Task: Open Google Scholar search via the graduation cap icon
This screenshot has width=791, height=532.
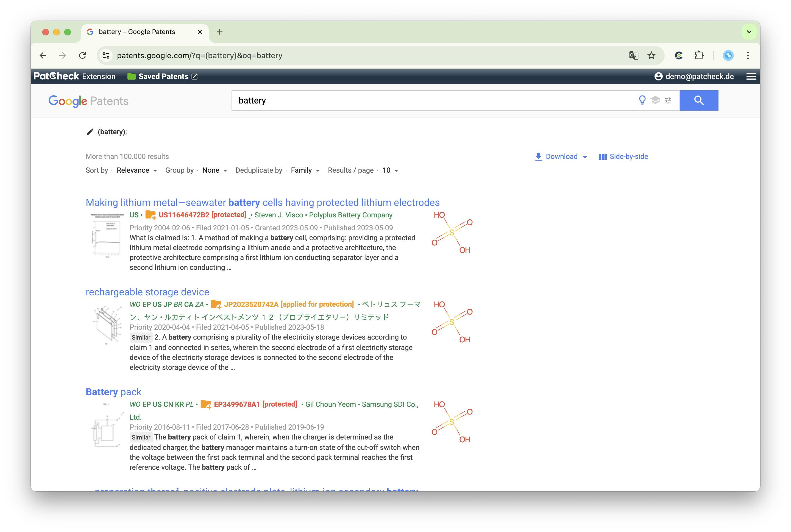Action: [655, 100]
